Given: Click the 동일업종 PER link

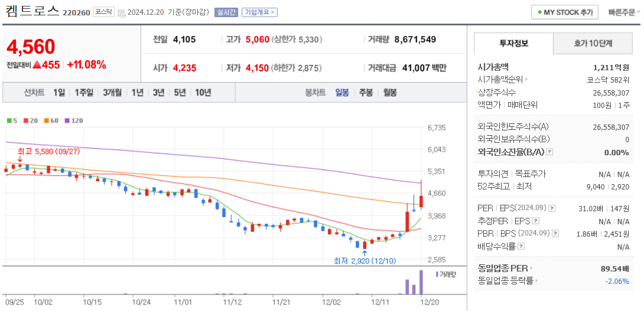Looking at the screenshot, I should pos(503,269).
